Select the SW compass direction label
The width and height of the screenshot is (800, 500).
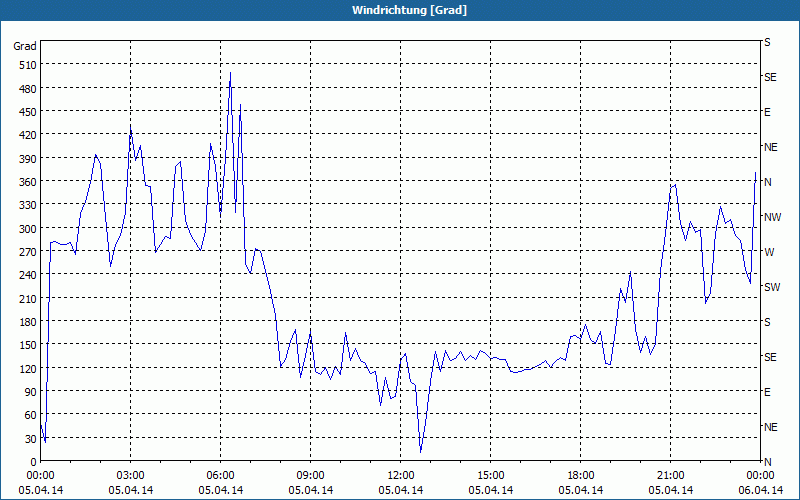click(772, 287)
